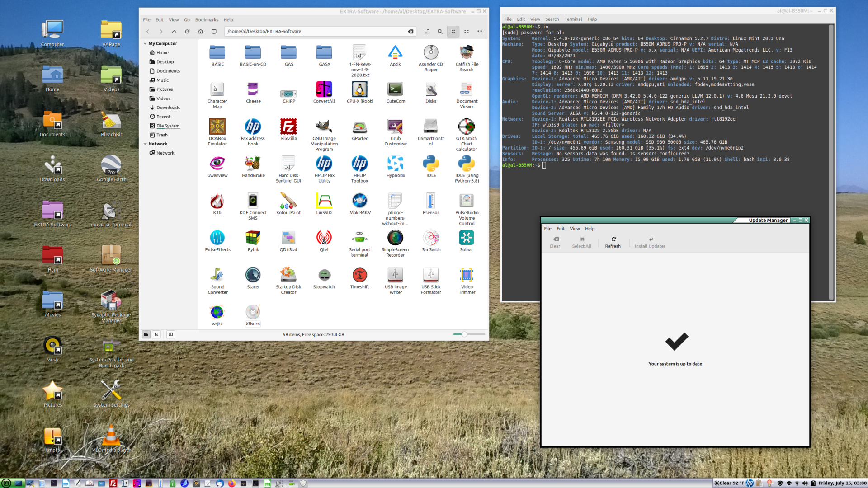Open the MakeMKV icon
Viewport: 868px width, 488px height.
coord(360,201)
